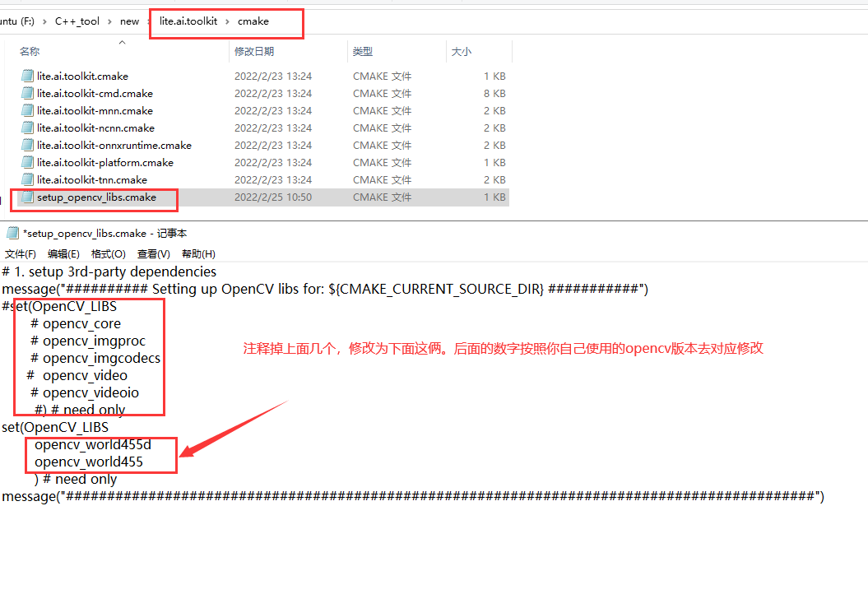Place cursor in opencv_world455d line

click(x=92, y=444)
